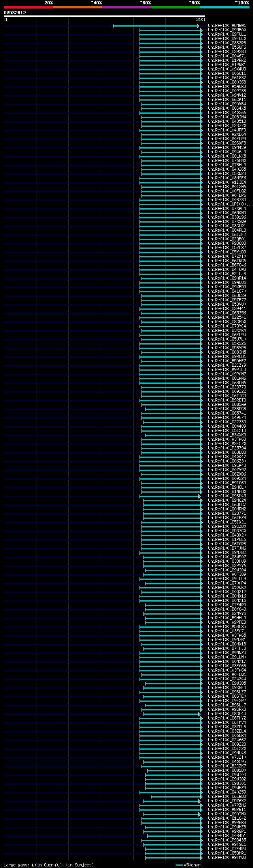Click the ~80% percentage label
Image resolution: width=253 pixels, height=868 pixels.
(194, 3)
